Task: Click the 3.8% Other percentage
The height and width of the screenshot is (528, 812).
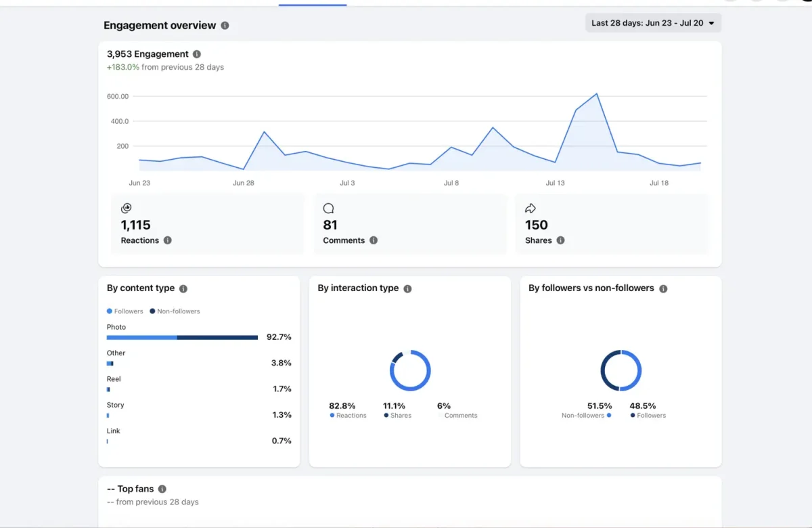Action: [x=281, y=363]
